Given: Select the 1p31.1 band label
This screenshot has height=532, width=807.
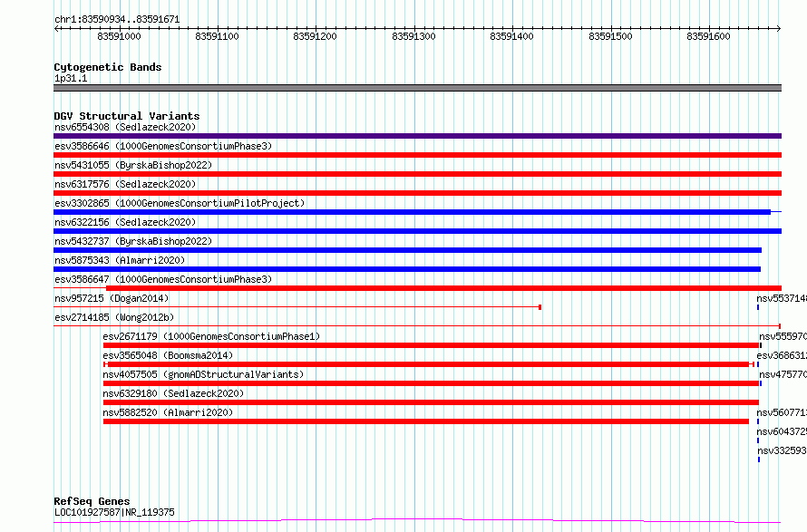Looking at the screenshot, I should click(x=71, y=78).
